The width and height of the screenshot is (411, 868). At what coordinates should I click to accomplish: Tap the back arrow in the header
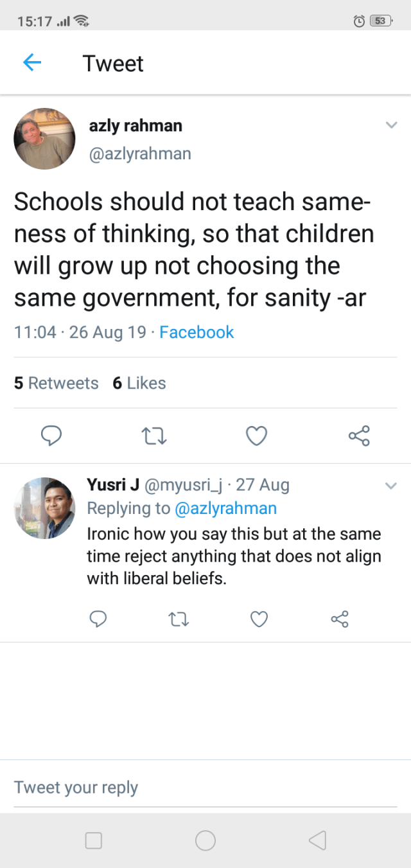[x=32, y=62]
